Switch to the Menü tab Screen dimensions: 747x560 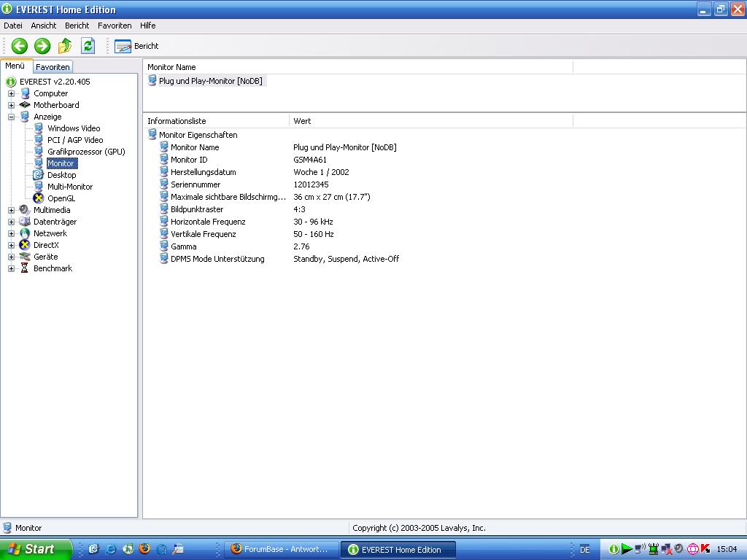coord(15,66)
